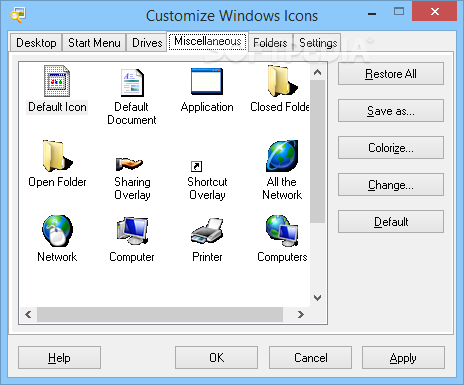The width and height of the screenshot is (464, 385).
Task: Pick the Printer icon
Action: [207, 231]
